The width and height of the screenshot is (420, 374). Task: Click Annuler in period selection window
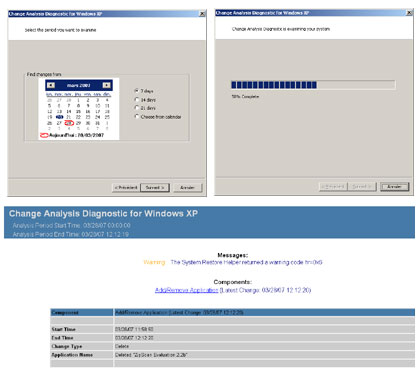coord(187,188)
